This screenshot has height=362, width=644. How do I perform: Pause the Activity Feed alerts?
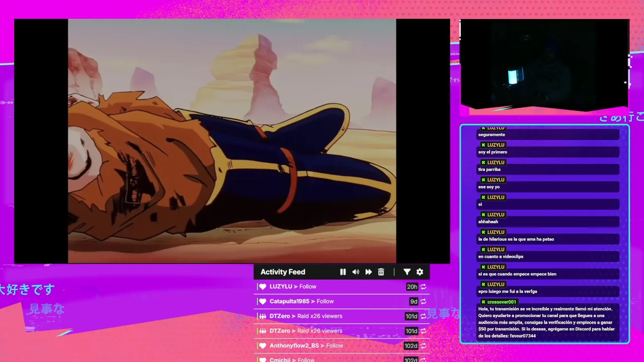coord(343,272)
